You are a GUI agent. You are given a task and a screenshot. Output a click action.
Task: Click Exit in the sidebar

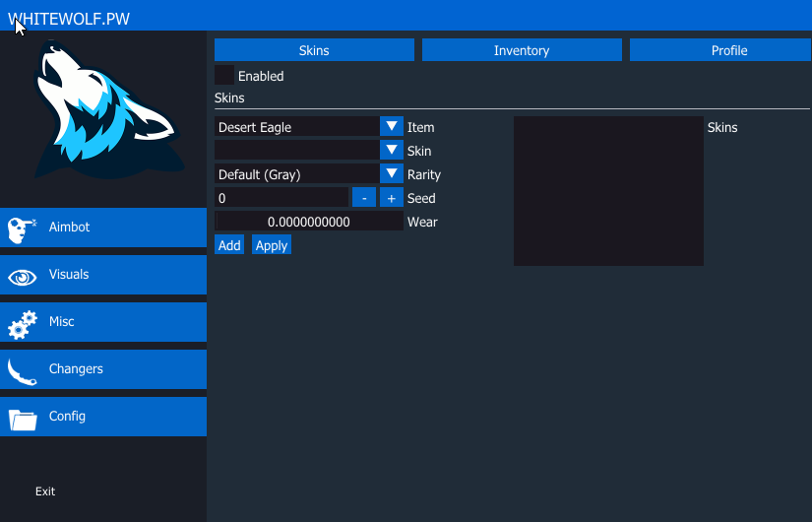click(45, 491)
